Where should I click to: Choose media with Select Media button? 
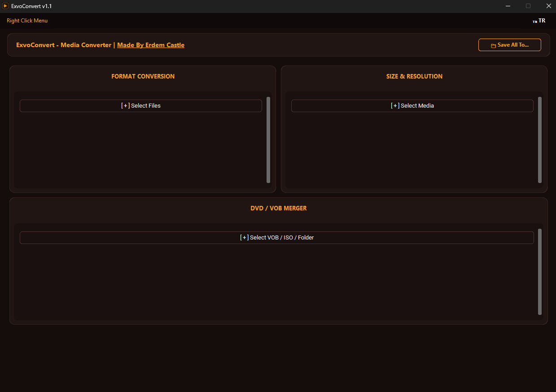[412, 106]
